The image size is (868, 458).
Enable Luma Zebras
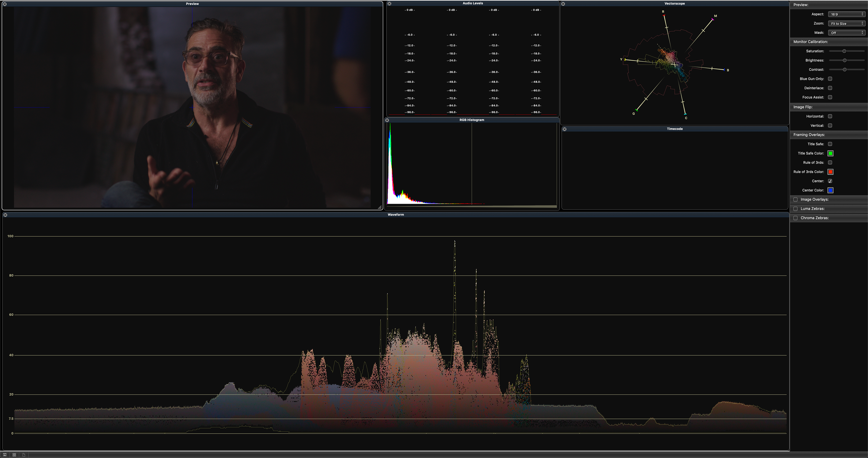[795, 209]
